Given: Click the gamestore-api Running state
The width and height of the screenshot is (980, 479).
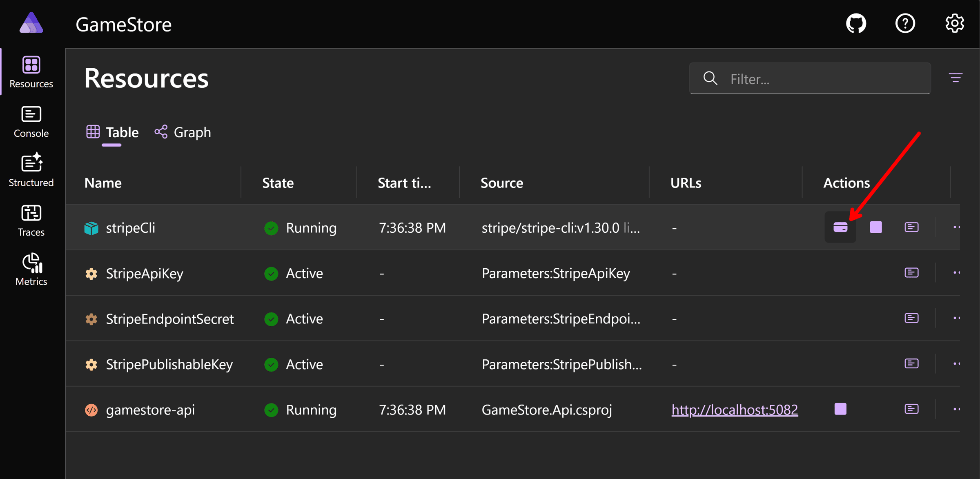Looking at the screenshot, I should (301, 410).
